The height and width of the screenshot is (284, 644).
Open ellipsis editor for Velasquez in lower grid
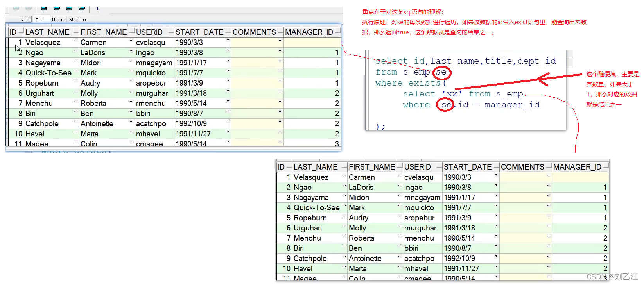(x=344, y=175)
